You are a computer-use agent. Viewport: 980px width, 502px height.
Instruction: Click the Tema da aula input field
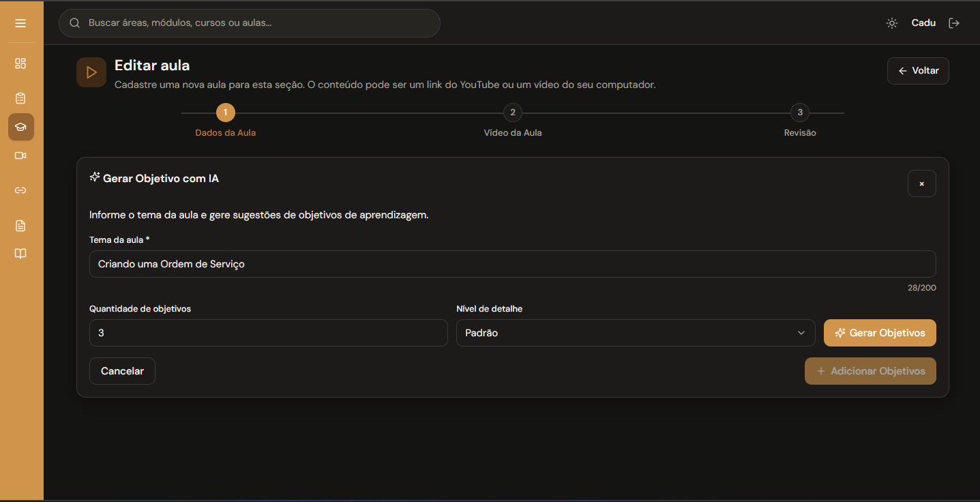coord(513,264)
